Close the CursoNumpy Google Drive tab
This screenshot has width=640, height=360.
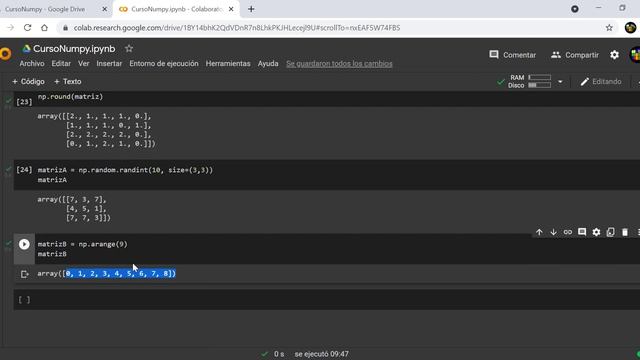pyautogui.click(x=104, y=9)
